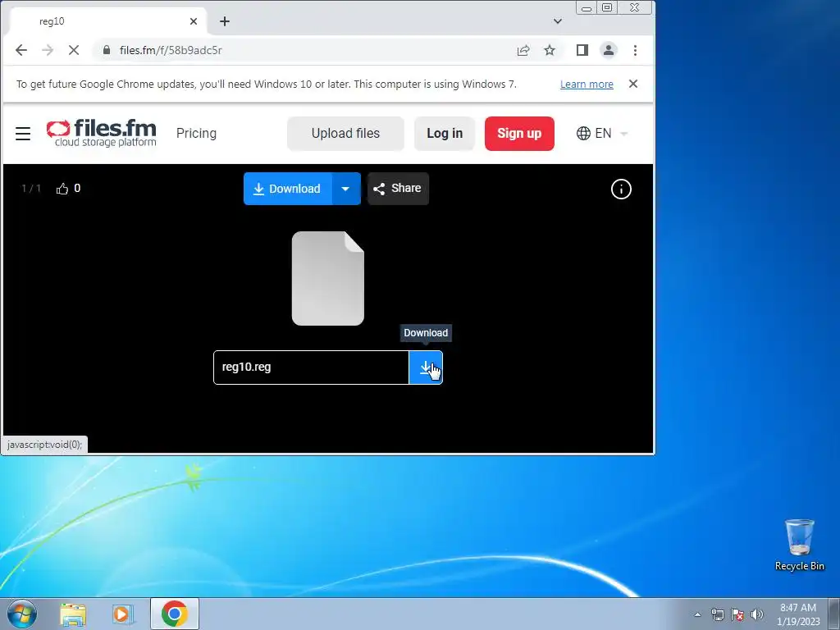
Task: Click the red Sign up button
Action: coord(519,134)
